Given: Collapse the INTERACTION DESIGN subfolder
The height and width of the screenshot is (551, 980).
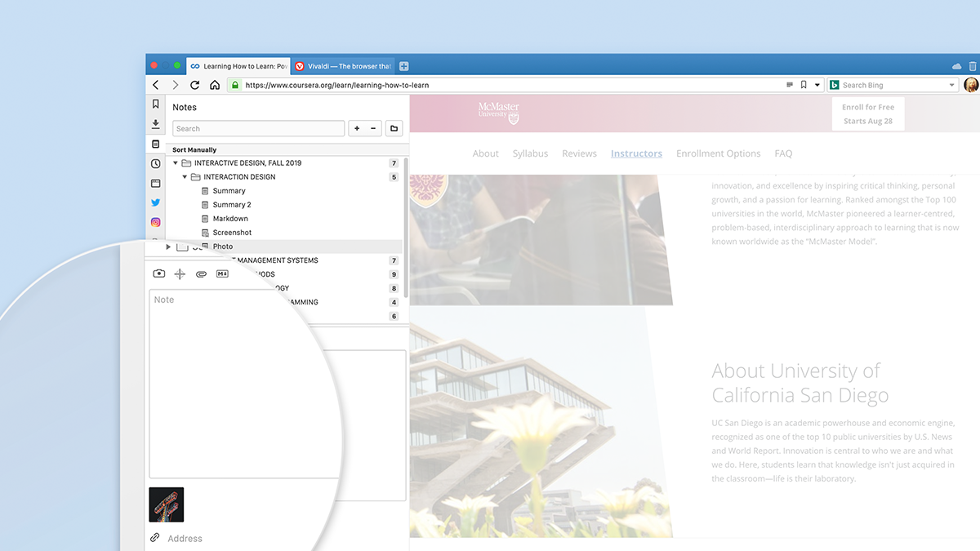Looking at the screenshot, I should tap(185, 177).
